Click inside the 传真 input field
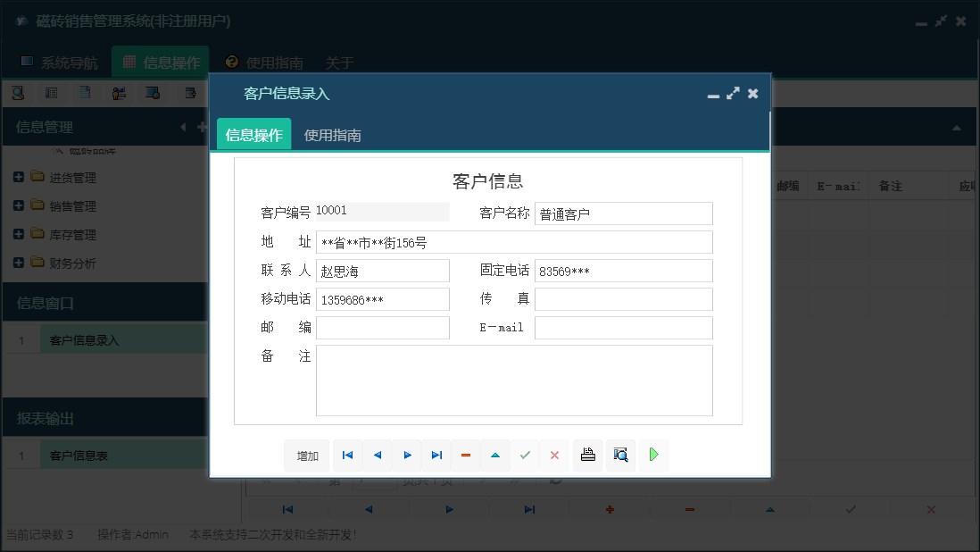980x552 pixels. pyautogui.click(x=623, y=298)
